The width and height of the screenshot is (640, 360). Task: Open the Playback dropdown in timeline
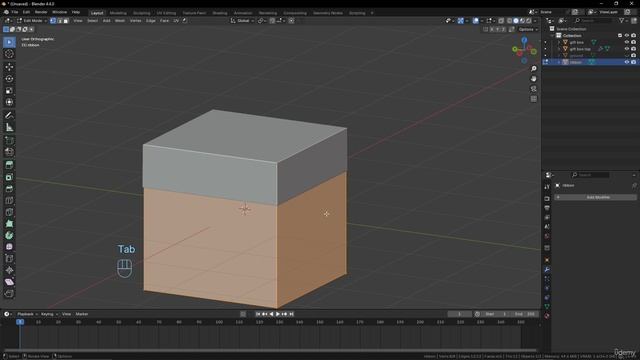coord(27,314)
